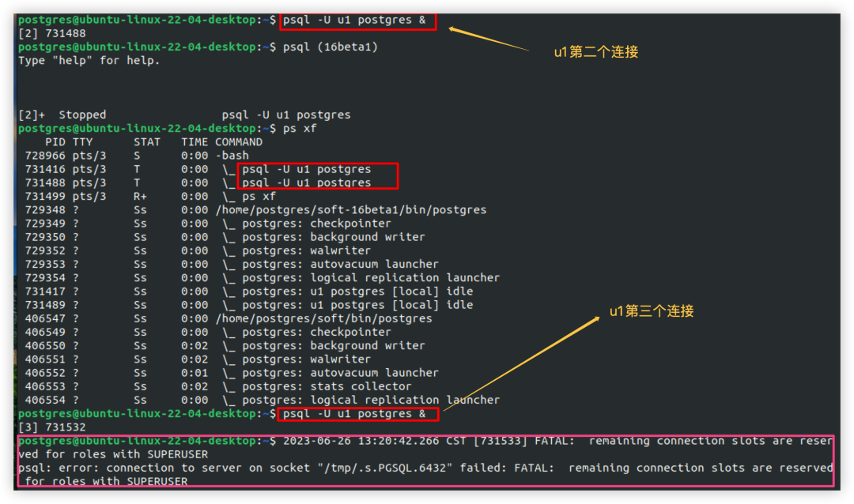Click the [2]+ Stopped job status line

coord(184,115)
